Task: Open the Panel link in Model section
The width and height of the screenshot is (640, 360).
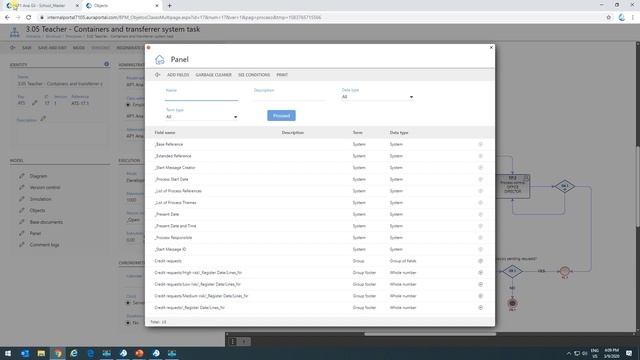Action: click(x=35, y=233)
